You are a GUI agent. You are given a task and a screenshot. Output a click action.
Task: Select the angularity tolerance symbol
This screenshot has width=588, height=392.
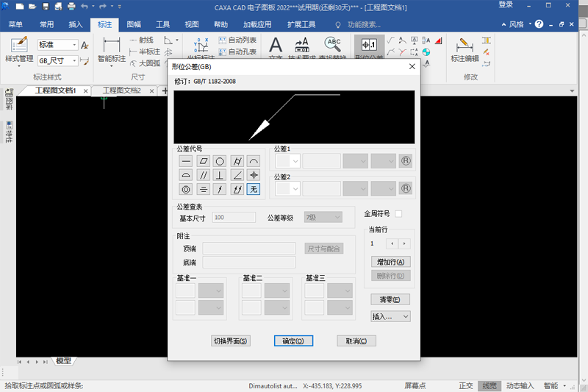(237, 175)
